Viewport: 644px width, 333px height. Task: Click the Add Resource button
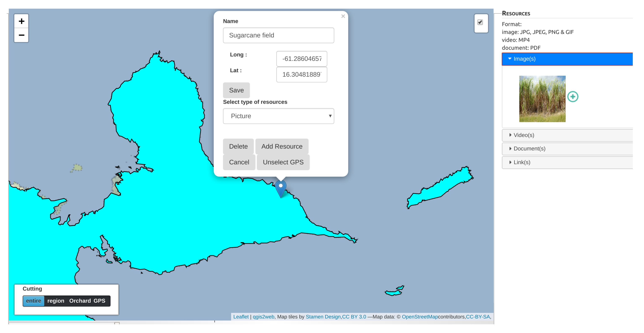click(282, 147)
